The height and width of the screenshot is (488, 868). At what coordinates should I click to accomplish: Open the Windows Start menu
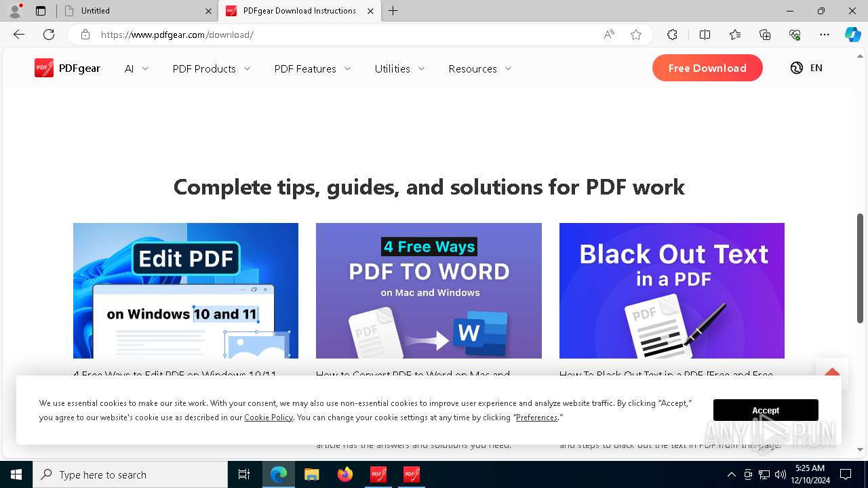pyautogui.click(x=16, y=474)
